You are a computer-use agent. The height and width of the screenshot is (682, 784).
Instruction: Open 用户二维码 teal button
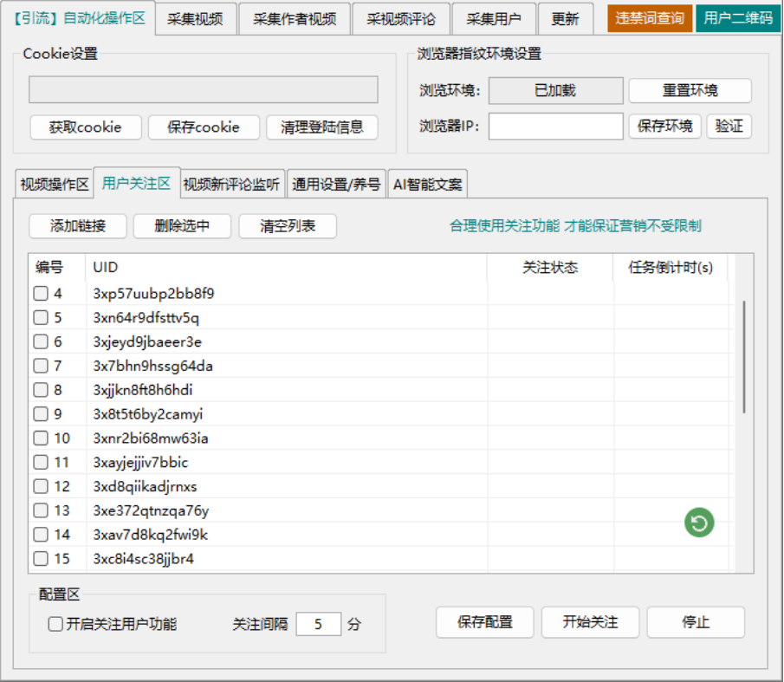point(738,18)
